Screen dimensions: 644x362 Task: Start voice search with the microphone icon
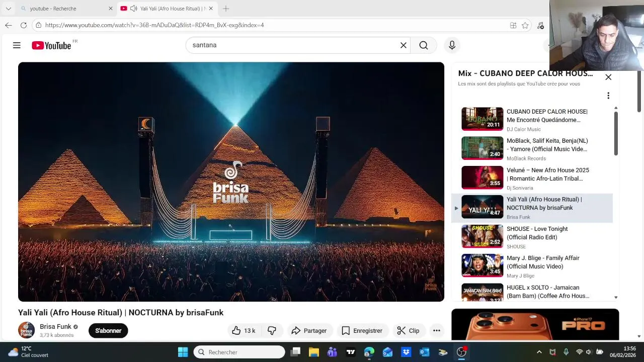452,45
